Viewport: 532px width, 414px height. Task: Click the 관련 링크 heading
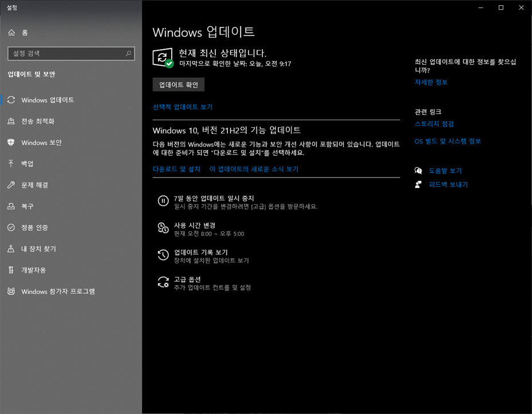pyautogui.click(x=428, y=112)
